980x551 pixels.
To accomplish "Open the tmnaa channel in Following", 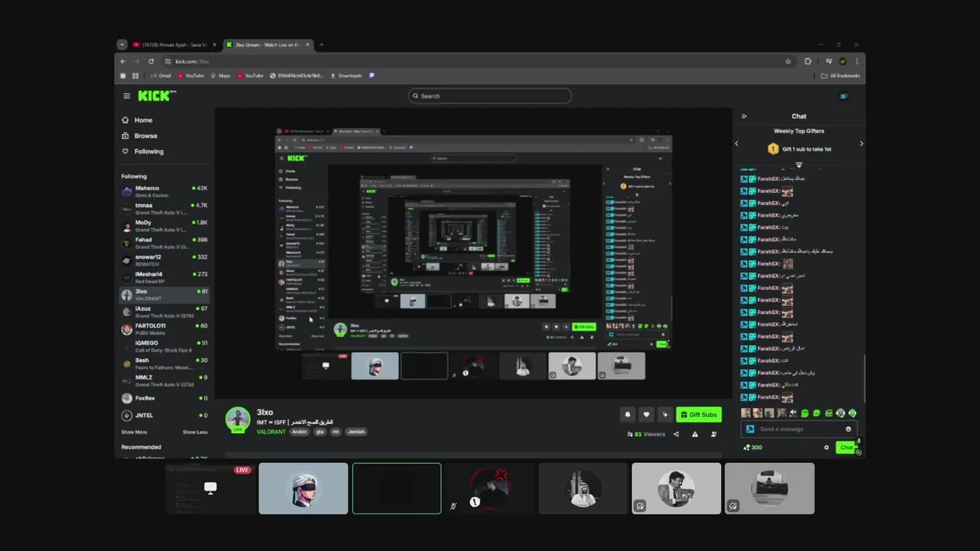I will (x=165, y=208).
